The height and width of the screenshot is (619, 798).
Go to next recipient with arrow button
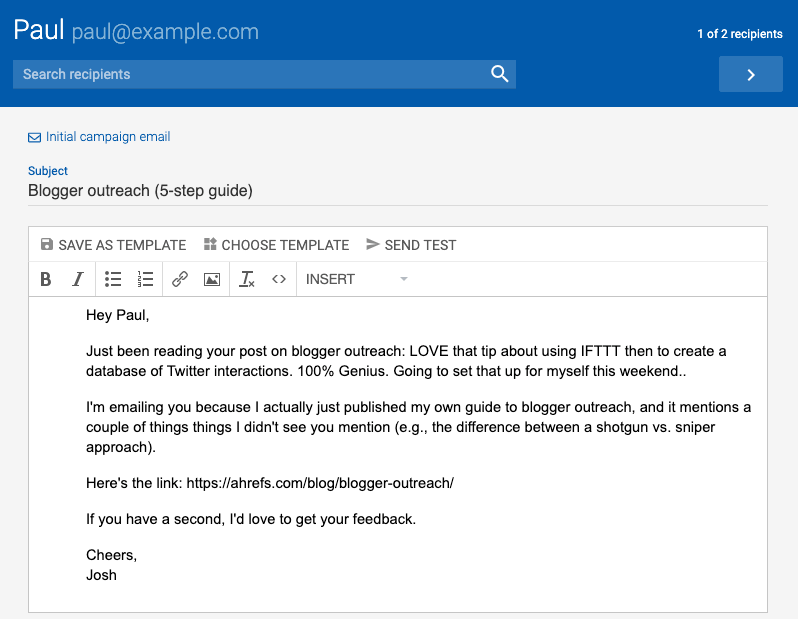pyautogui.click(x=750, y=75)
